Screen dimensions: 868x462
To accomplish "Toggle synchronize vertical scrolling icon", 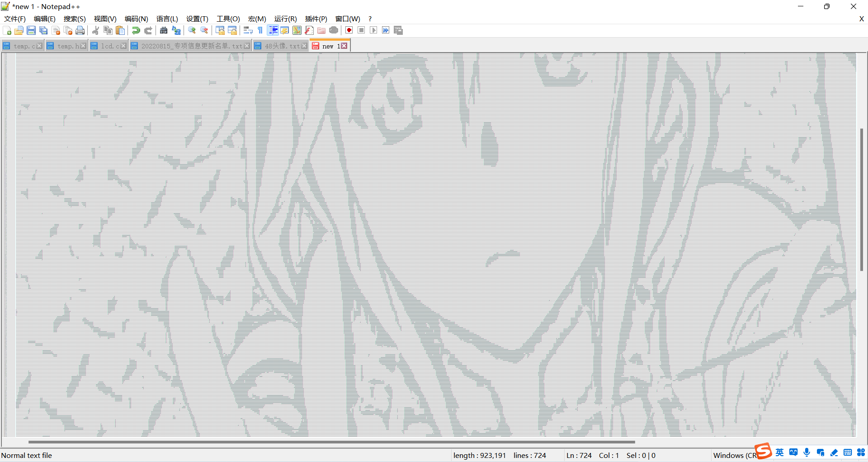I will coord(220,30).
